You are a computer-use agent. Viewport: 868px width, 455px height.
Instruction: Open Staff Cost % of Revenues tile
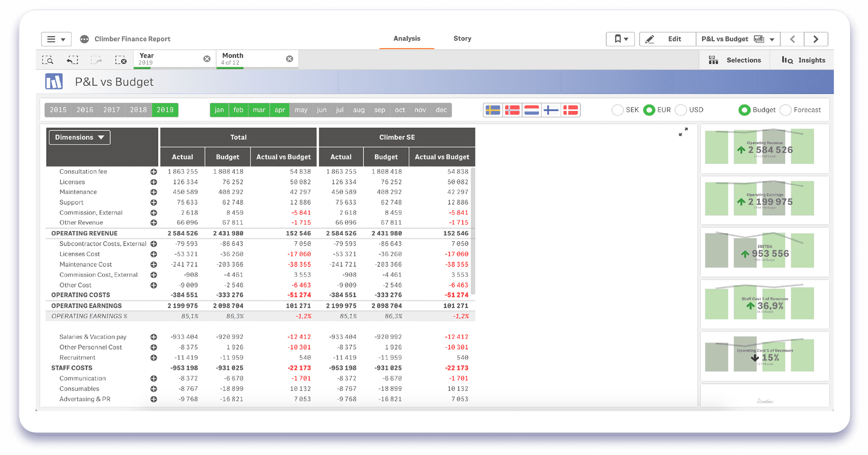tap(765, 304)
